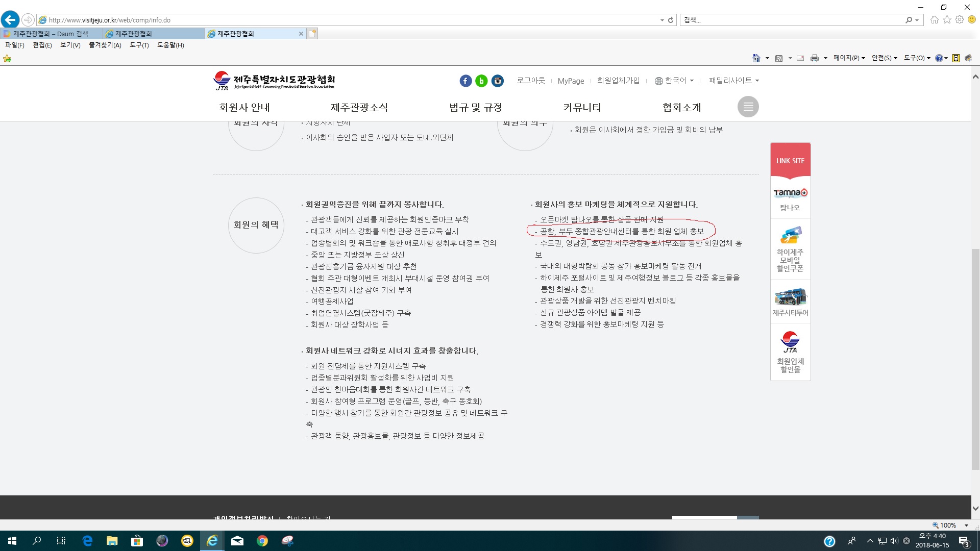
Task: Open the Instagram icon in the header
Action: point(498,81)
